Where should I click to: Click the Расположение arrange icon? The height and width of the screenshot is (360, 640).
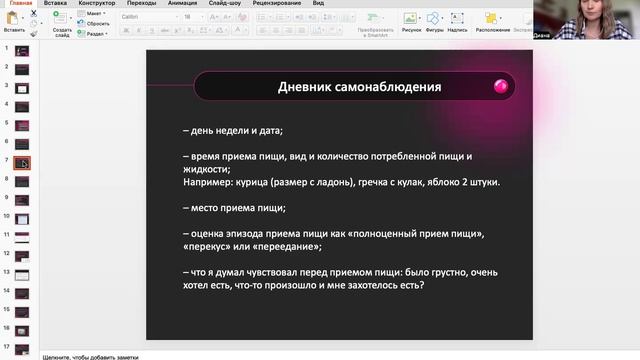pos(491,18)
